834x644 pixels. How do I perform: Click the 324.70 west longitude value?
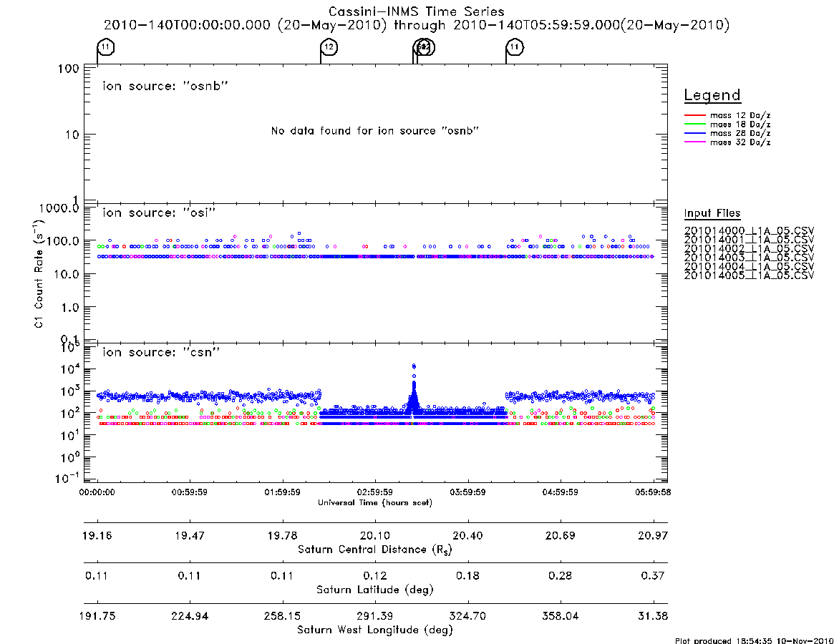(x=467, y=616)
